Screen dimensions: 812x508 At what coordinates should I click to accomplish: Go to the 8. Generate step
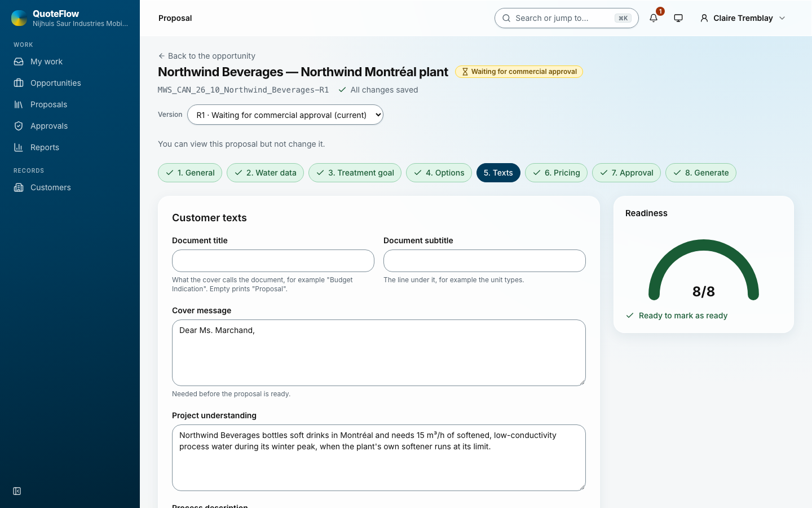pos(701,173)
